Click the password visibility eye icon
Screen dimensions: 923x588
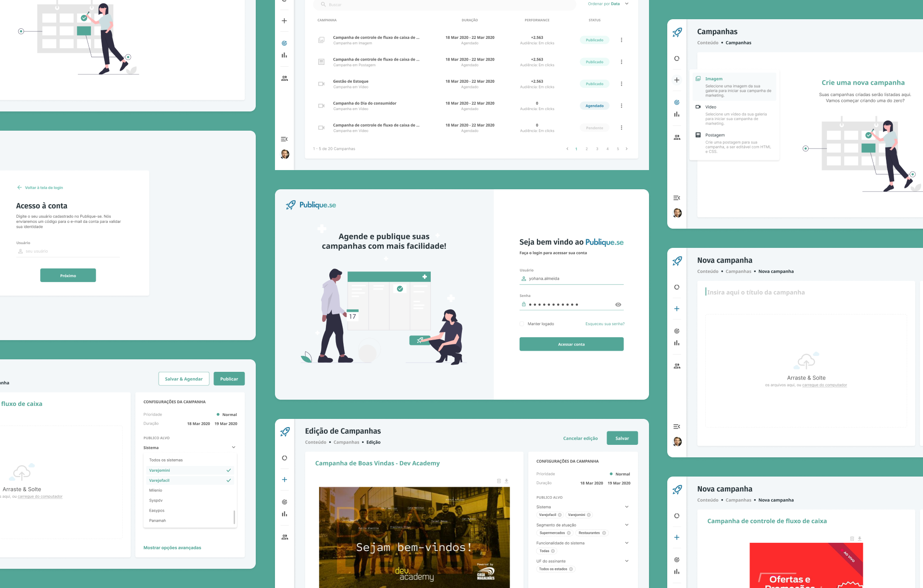click(618, 305)
